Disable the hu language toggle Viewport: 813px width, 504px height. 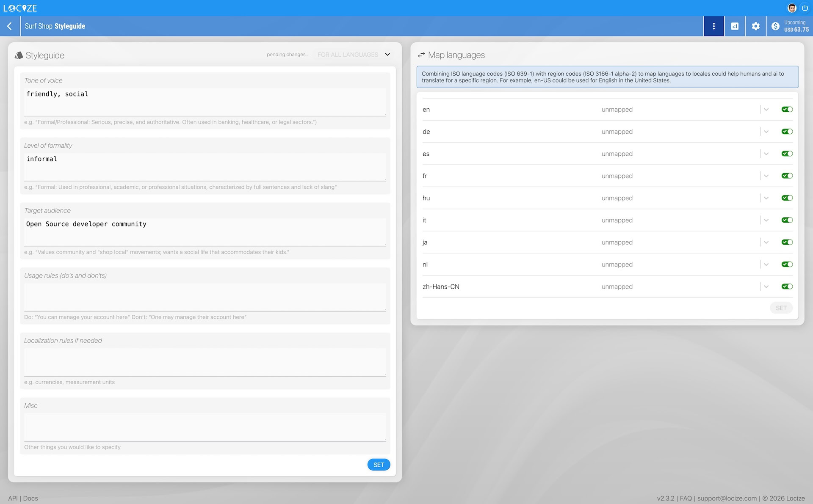(787, 198)
